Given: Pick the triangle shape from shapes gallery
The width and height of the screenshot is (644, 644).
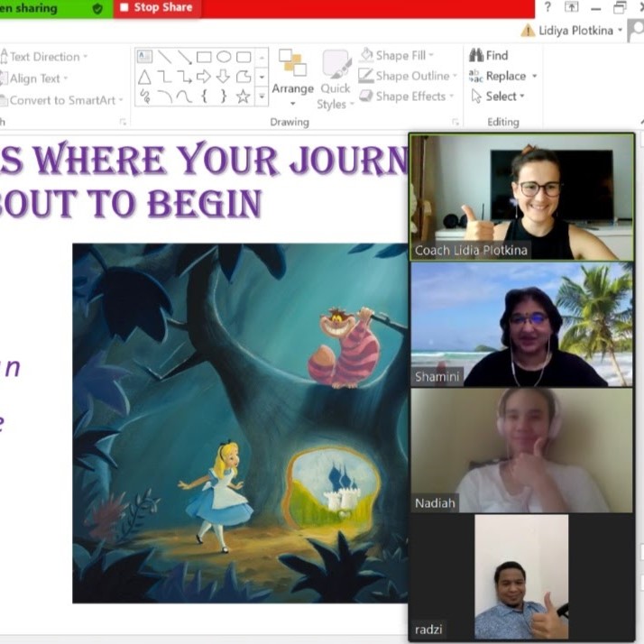Looking at the screenshot, I should 144,77.
